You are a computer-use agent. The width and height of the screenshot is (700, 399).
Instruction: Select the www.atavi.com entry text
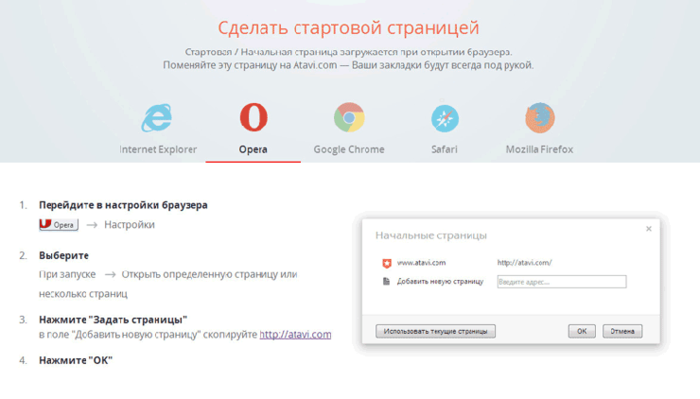click(421, 262)
